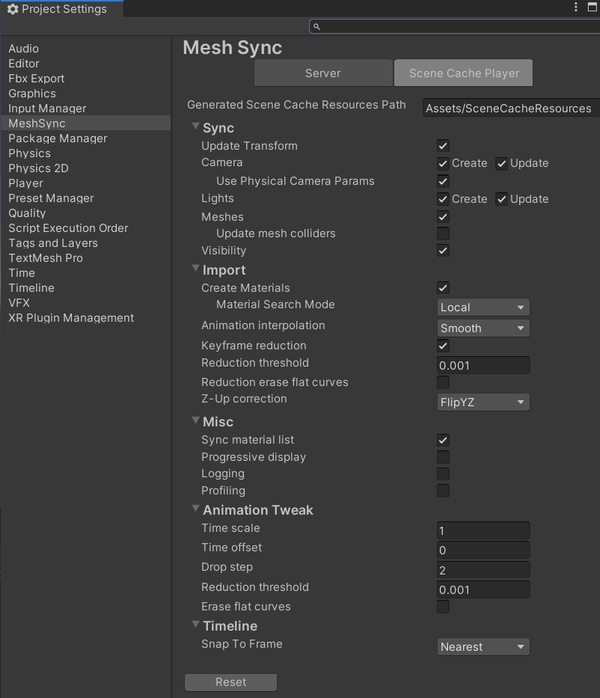Open the Z-Up correction FlipYZ dropdown

tap(483, 402)
